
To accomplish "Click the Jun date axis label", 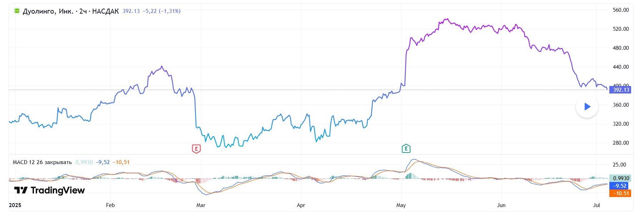I will (501, 205).
